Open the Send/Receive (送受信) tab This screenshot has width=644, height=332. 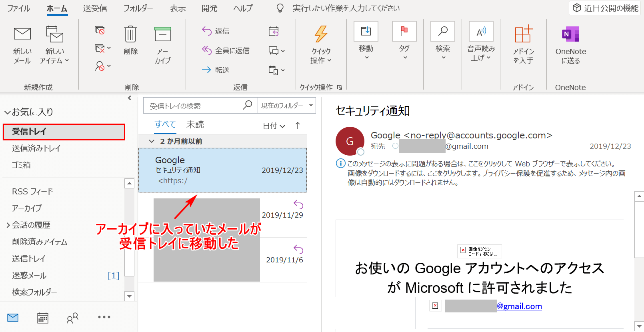[x=95, y=8]
